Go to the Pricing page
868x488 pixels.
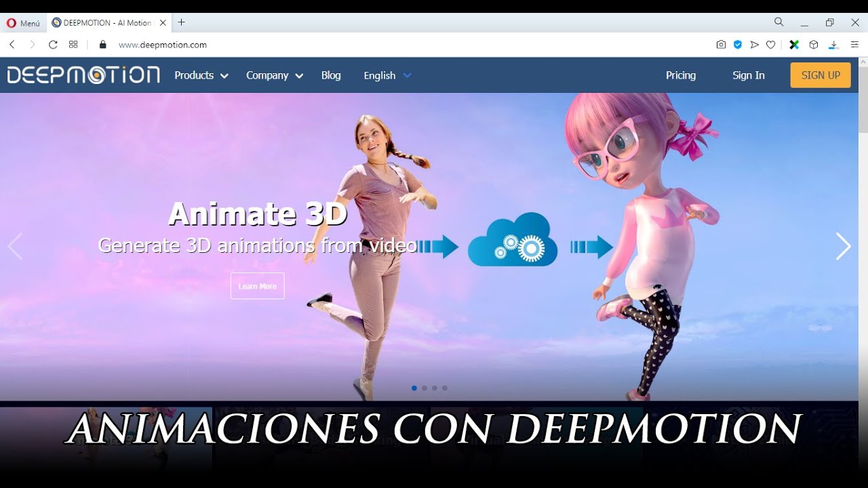pyautogui.click(x=681, y=75)
